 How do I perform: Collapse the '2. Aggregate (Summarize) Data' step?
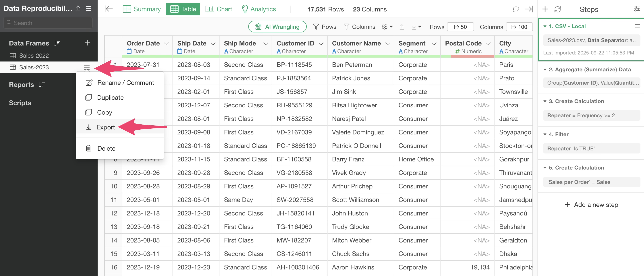point(545,70)
